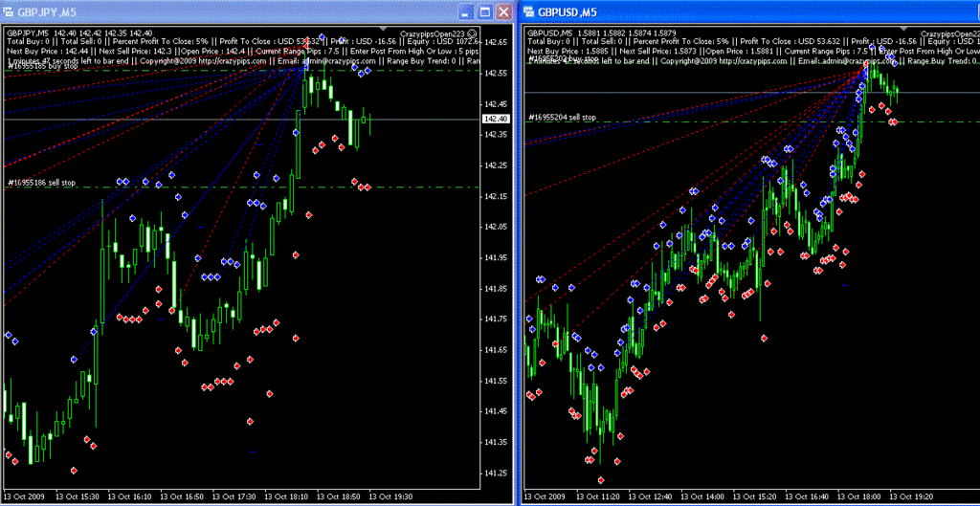
Task: Click '13 Oct 19:30' on GBPJPY time axis
Action: pos(391,496)
